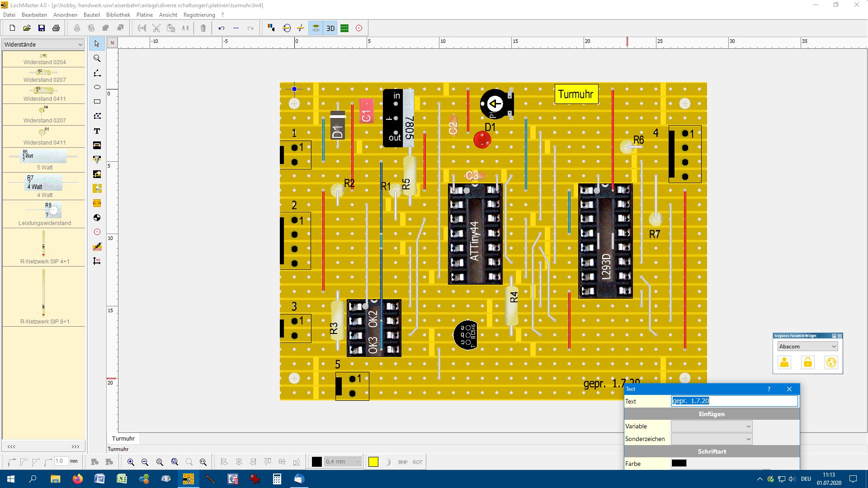Select the Leistungswiderstand component
This screenshot has height=488, width=868.
tap(43, 214)
